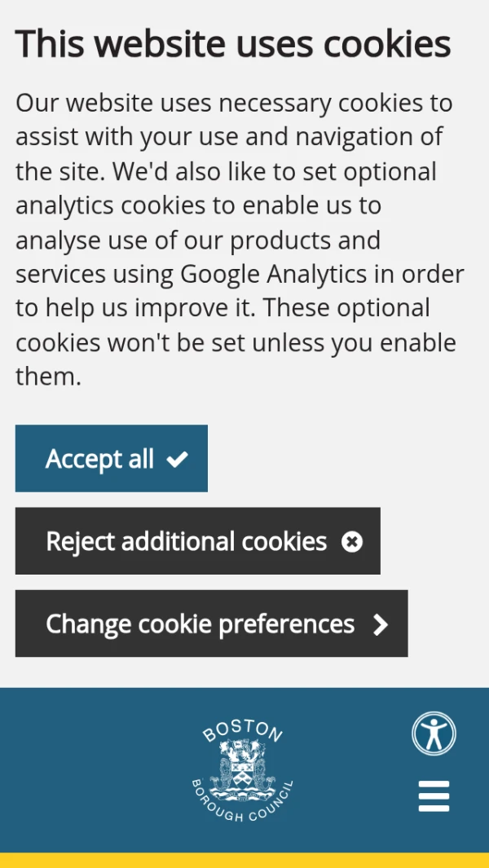Click the checkmark icon on Accept all
Image resolution: width=489 pixels, height=868 pixels.
pos(177,460)
